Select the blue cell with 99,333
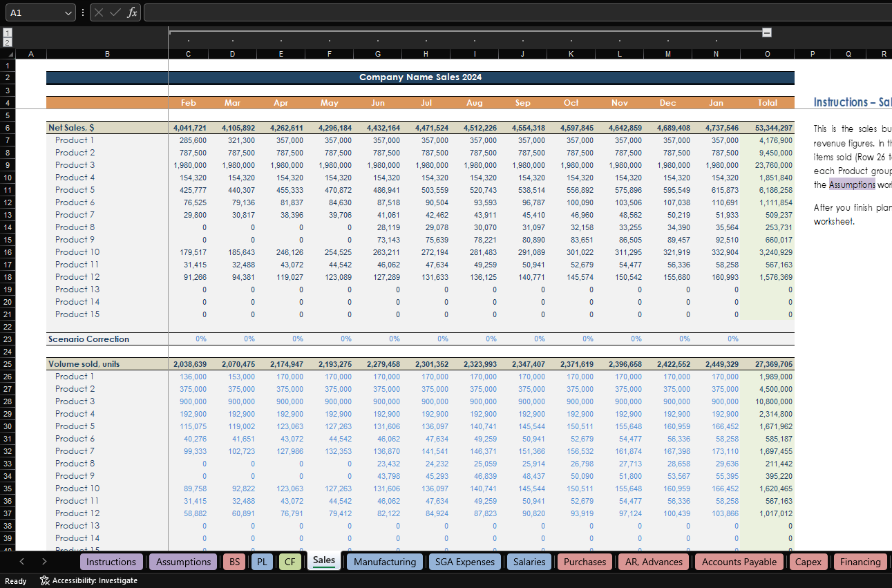The height and width of the screenshot is (588, 892). click(189, 451)
